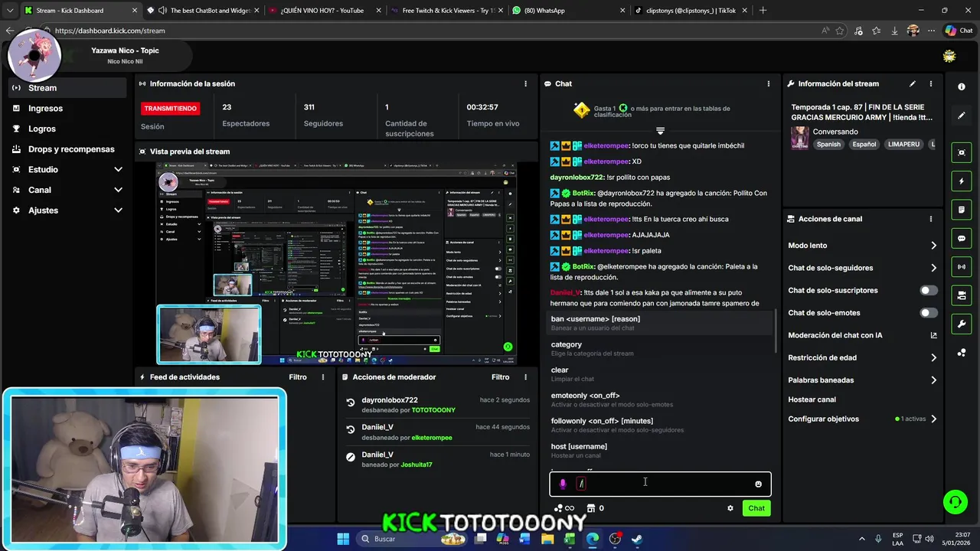Open the info icon in right toolbar
Viewport: 980px width, 551px height.
coord(962,87)
